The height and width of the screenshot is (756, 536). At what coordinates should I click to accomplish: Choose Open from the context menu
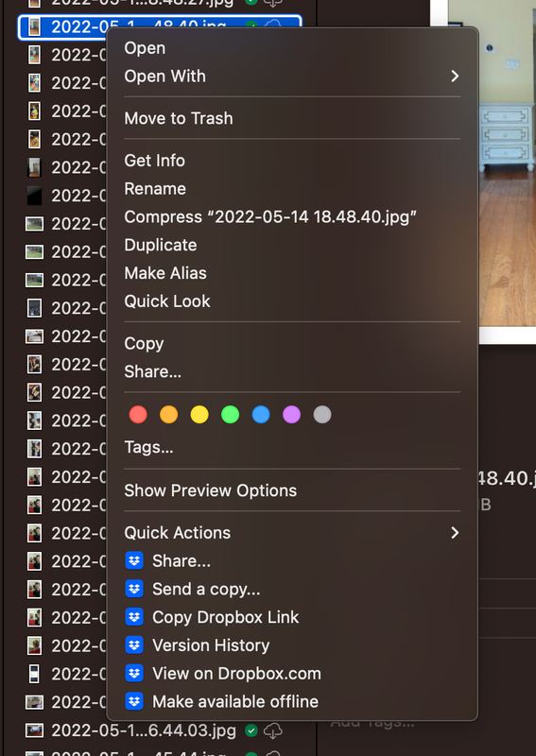145,48
